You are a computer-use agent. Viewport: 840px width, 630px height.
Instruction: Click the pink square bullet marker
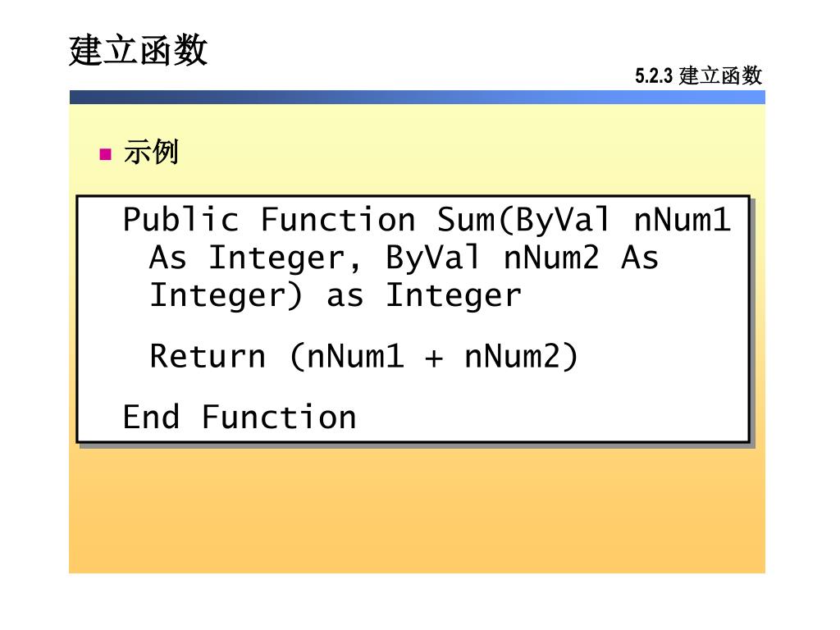point(104,153)
